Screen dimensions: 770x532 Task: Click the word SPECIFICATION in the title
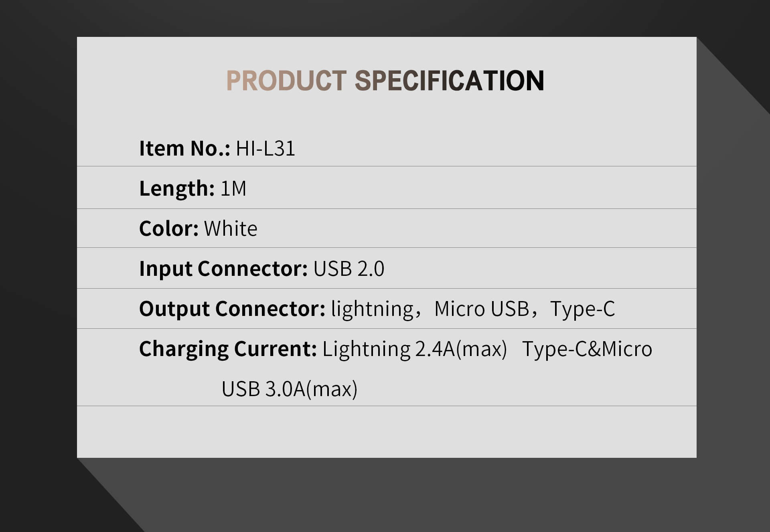[x=449, y=81]
